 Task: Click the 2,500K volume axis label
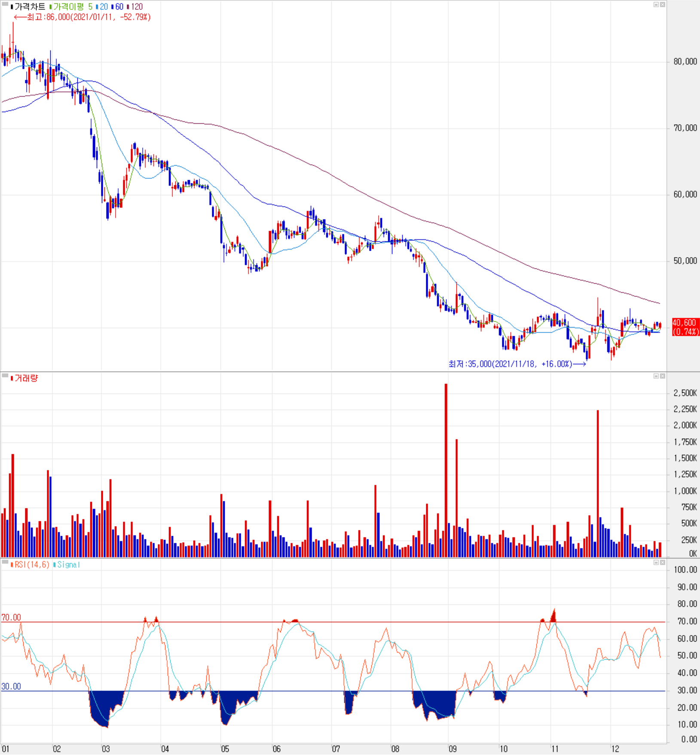(685, 393)
